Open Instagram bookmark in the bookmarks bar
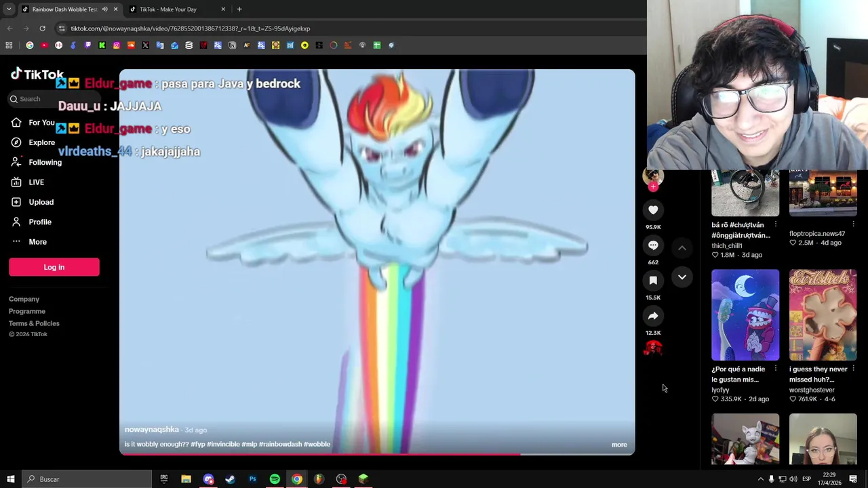868x488 pixels. pos(117,45)
